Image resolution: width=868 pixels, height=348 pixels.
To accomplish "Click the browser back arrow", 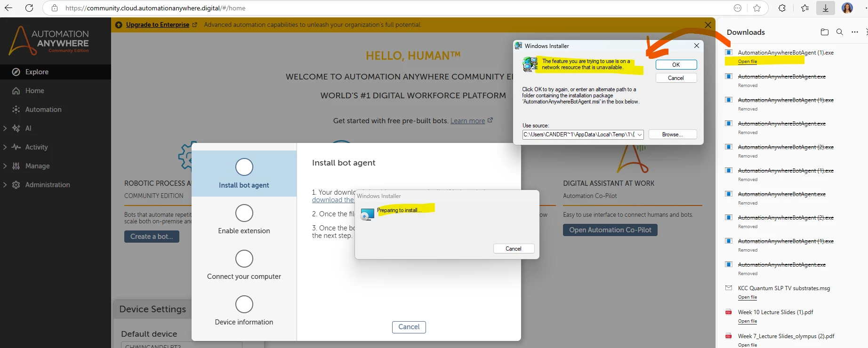I will (8, 8).
